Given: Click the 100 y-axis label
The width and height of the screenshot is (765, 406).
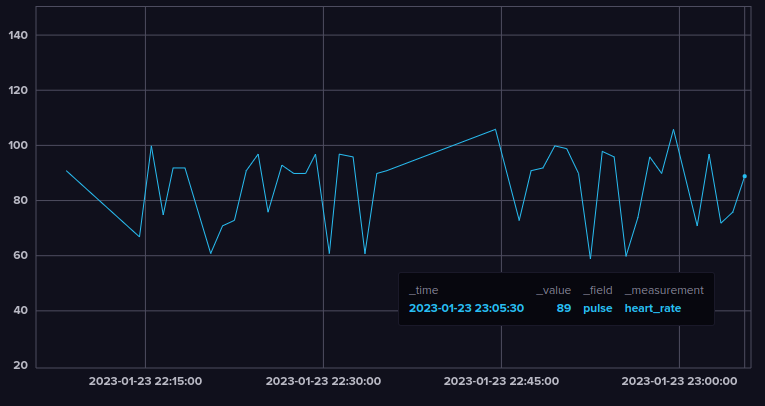Looking at the screenshot, I should pos(19,145).
